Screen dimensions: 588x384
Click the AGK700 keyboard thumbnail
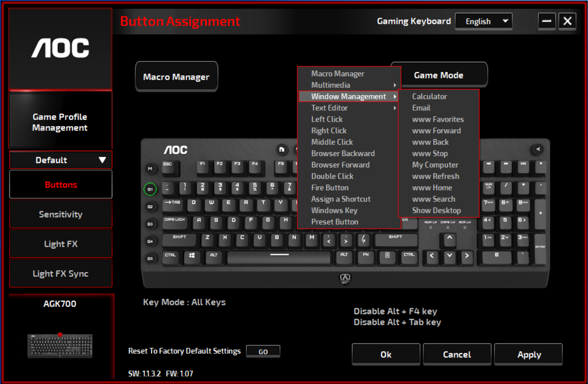(60, 345)
